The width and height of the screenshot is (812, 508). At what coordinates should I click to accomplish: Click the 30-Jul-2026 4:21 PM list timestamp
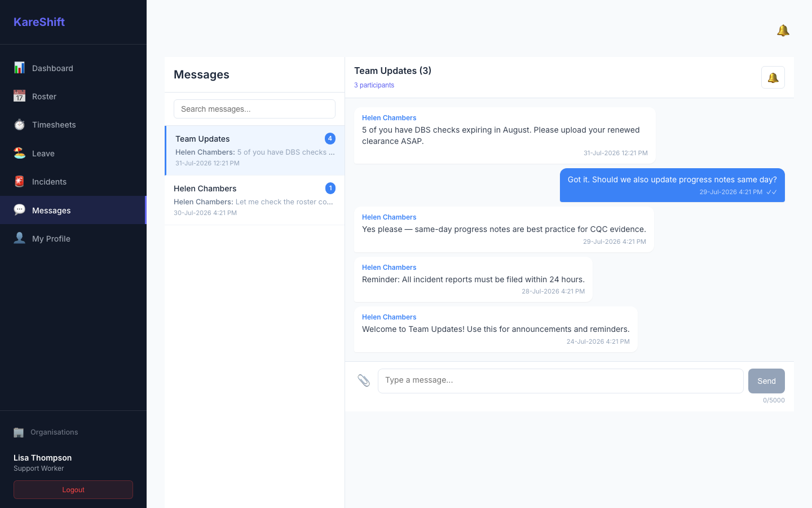coord(205,213)
